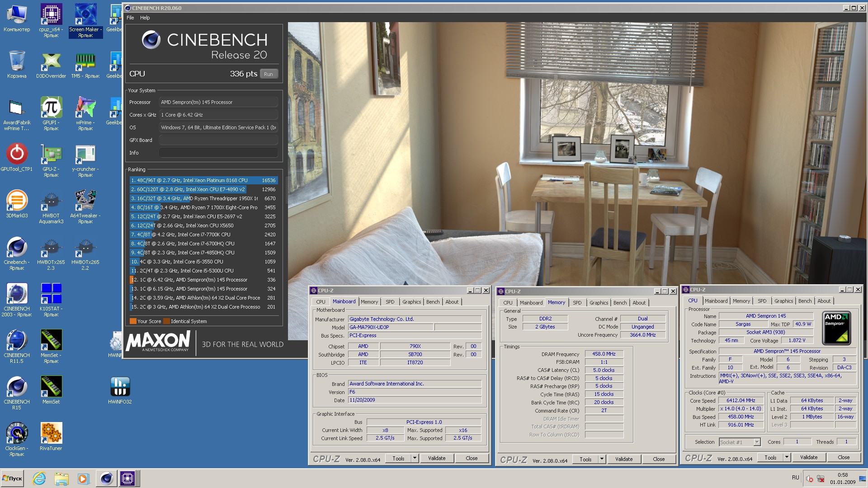Viewport: 868px width, 488px height.
Task: Click the Info field in Cinebench
Action: tap(218, 153)
